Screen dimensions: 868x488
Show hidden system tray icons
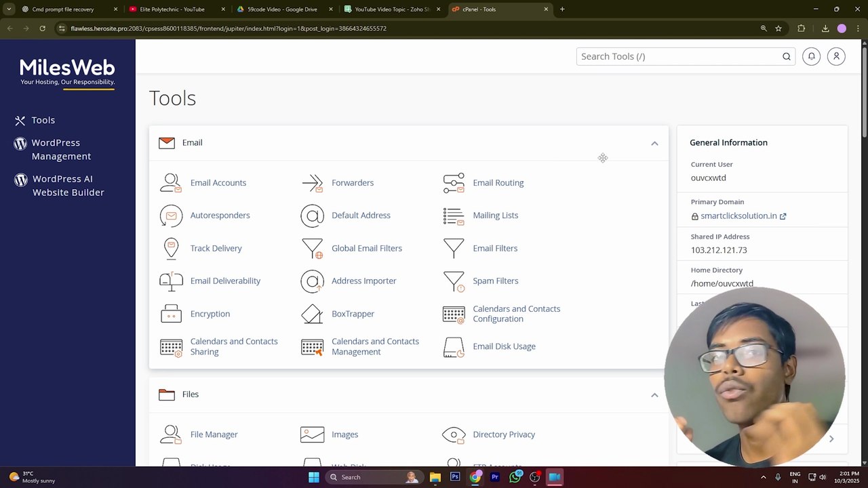(x=763, y=477)
